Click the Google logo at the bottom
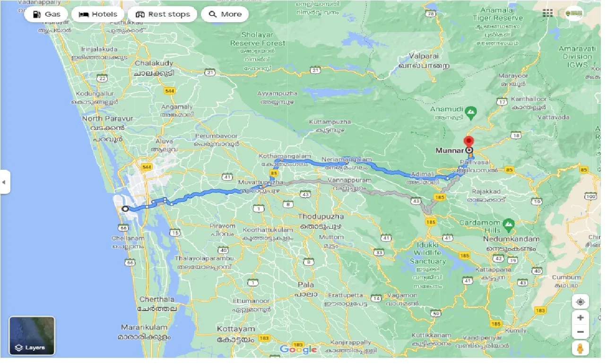The height and width of the screenshot is (364, 607). pyautogui.click(x=298, y=349)
